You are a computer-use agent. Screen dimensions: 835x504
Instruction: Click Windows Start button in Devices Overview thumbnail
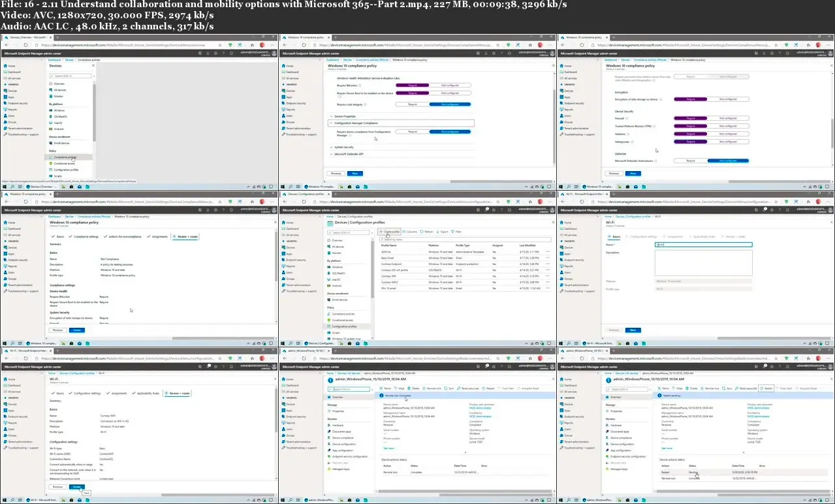click(x=5, y=186)
